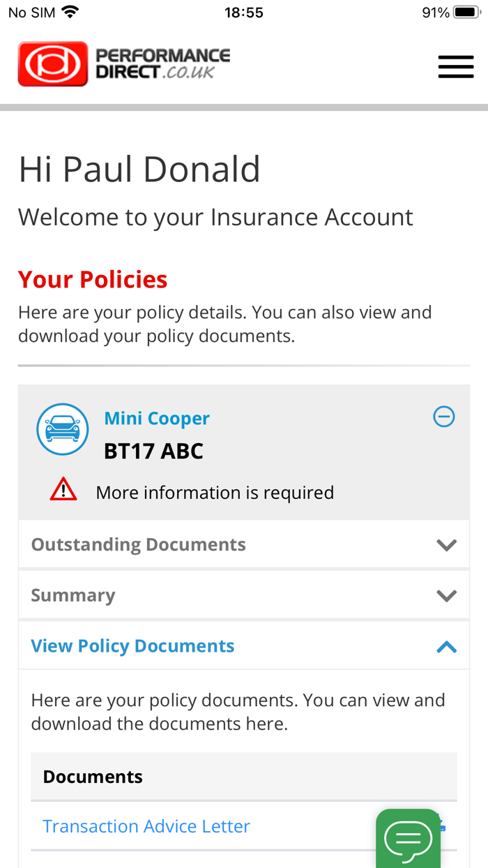The width and height of the screenshot is (488, 868).
Task: Open the green chat bubble widget
Action: 409,838
